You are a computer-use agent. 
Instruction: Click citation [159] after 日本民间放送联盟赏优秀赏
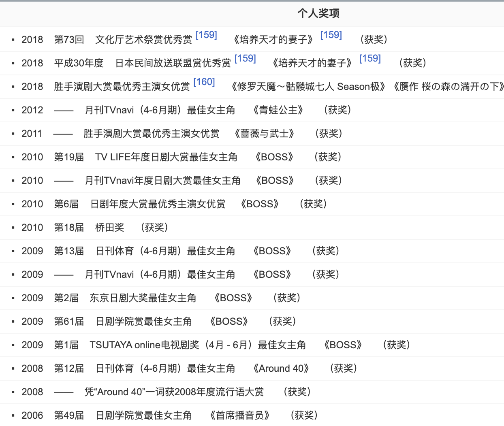pyautogui.click(x=245, y=59)
